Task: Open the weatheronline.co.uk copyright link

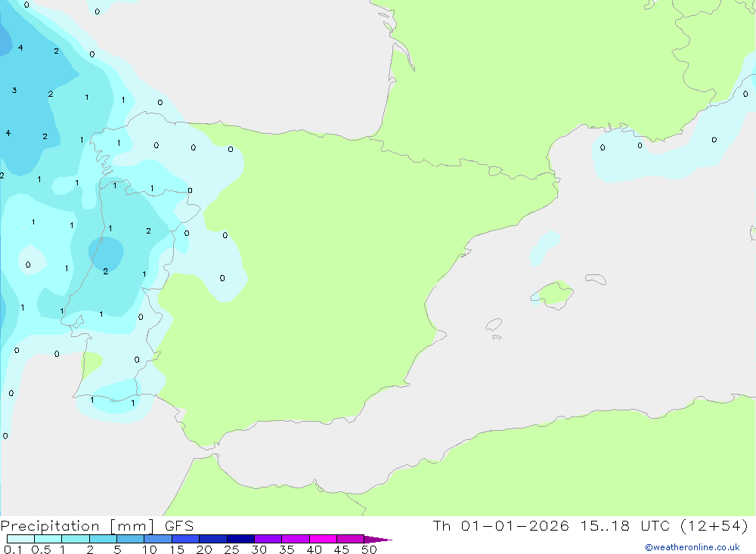Action: [x=692, y=547]
